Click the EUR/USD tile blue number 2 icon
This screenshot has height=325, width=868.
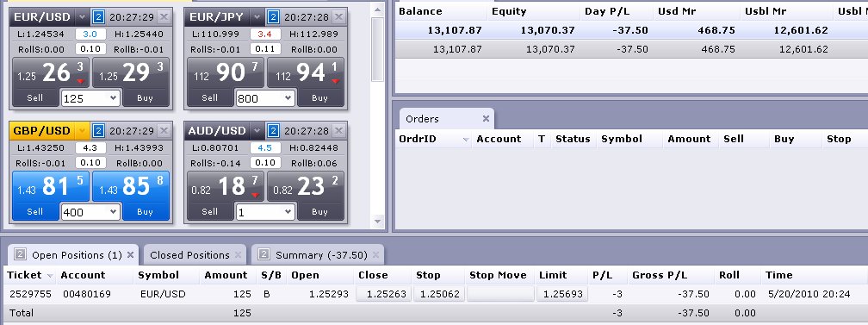point(98,17)
